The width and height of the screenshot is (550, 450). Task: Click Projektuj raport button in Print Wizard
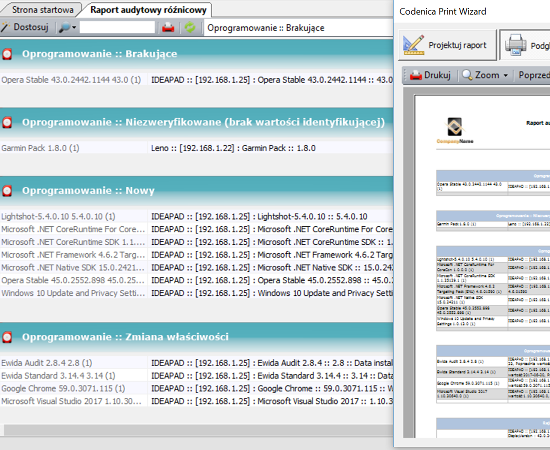coord(447,45)
